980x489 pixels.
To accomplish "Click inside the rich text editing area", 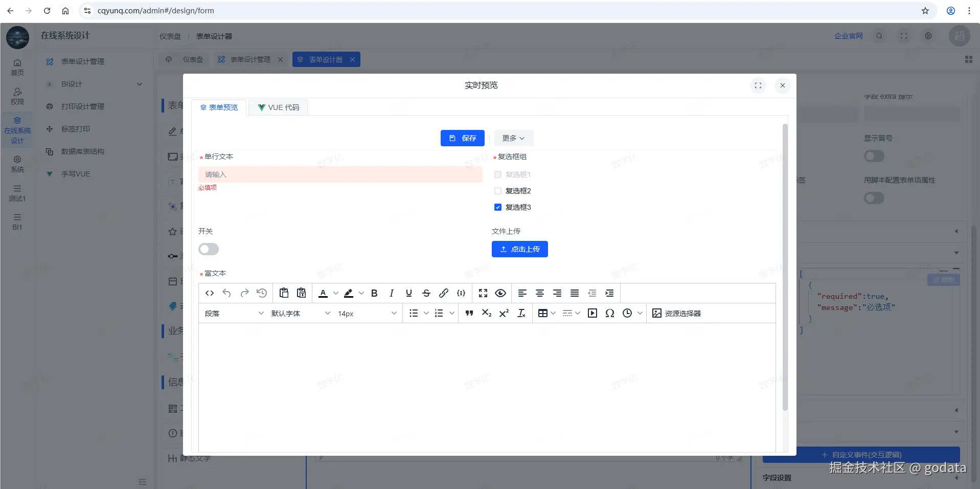I will 487,387.
